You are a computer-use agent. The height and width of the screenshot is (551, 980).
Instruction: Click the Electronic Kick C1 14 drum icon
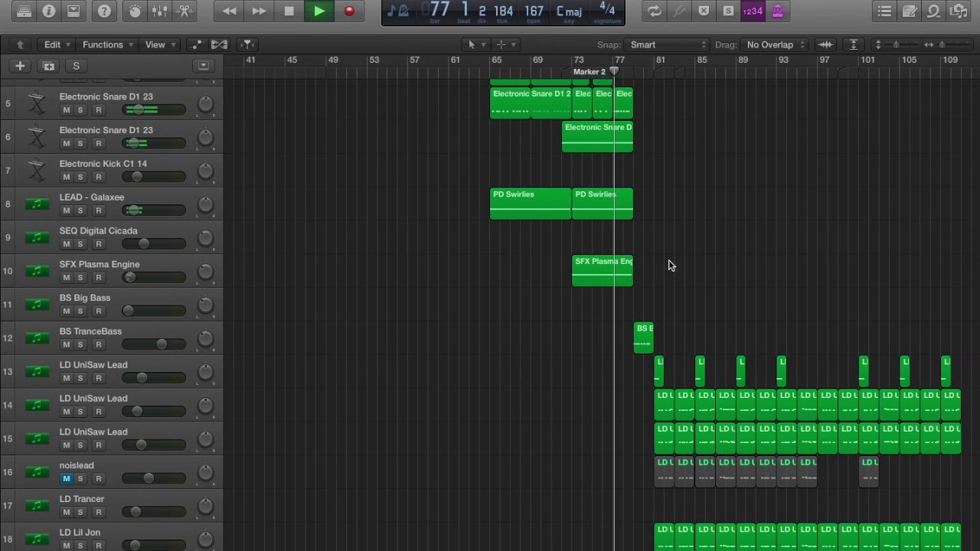[x=36, y=170]
